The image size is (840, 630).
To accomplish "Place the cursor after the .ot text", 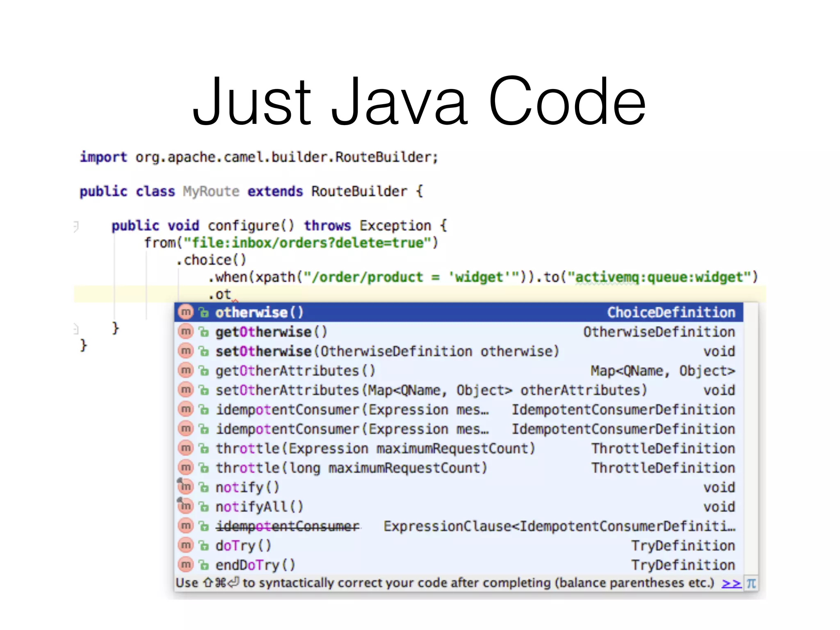I will pyautogui.click(x=232, y=294).
